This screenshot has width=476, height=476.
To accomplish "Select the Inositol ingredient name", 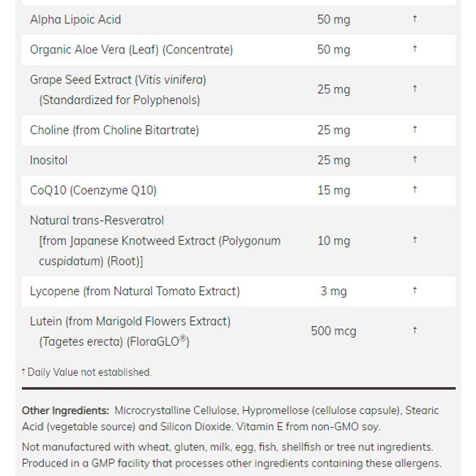I will click(48, 160).
